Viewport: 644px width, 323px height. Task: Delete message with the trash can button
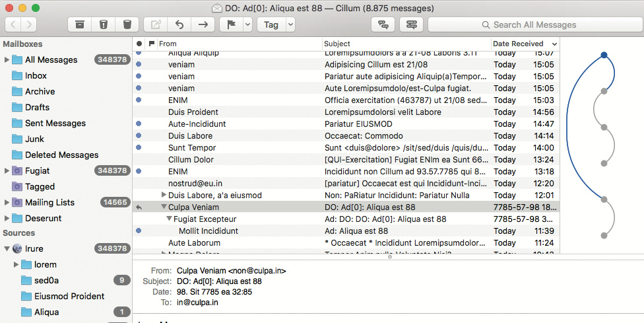(x=127, y=24)
